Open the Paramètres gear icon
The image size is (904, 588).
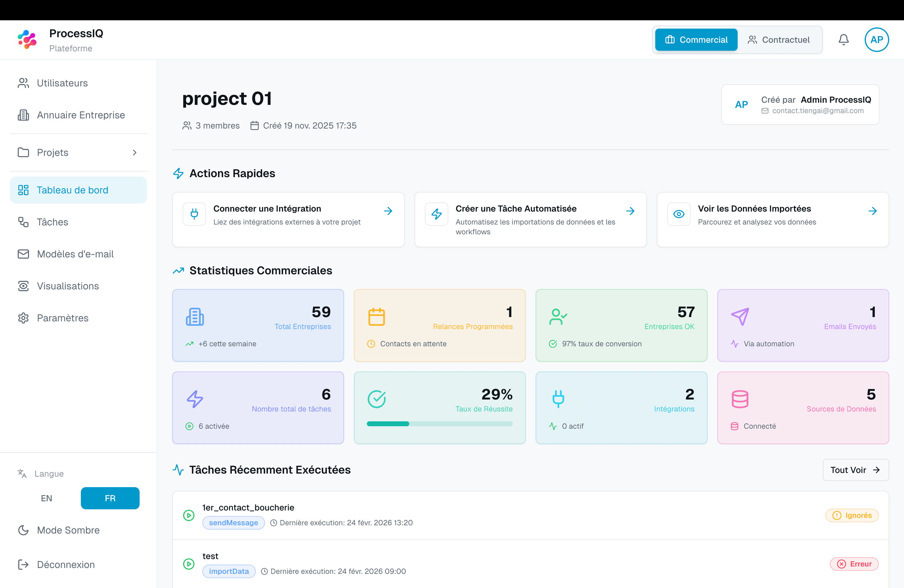[x=24, y=318]
